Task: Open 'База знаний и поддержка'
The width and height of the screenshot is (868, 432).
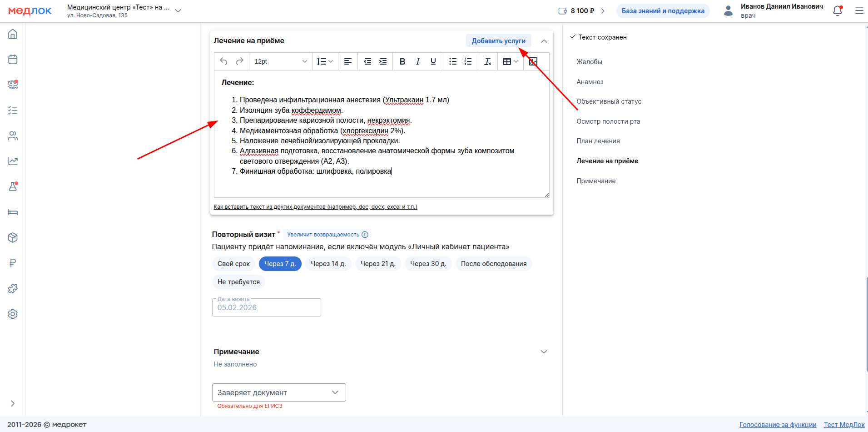Action: tap(663, 11)
